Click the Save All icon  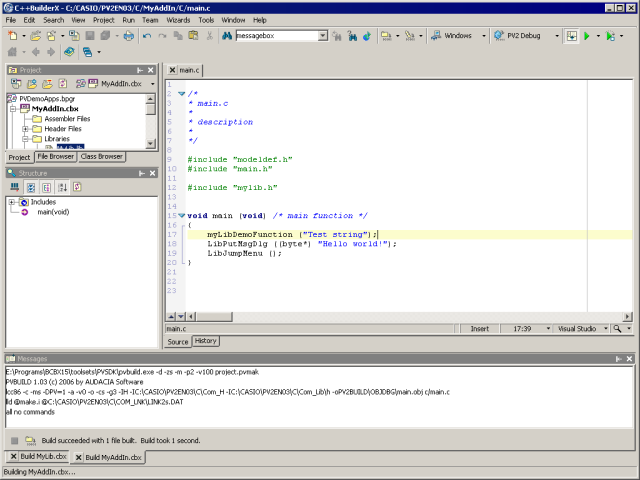105,36
